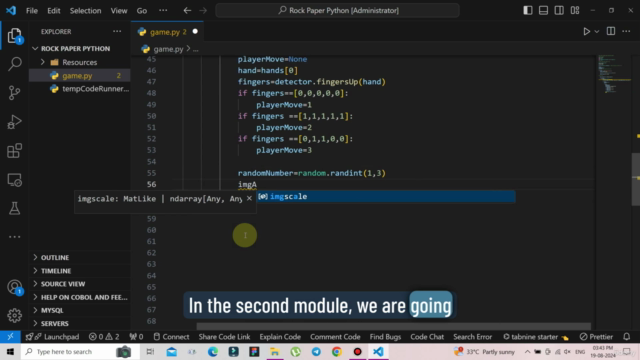The height and width of the screenshot is (360, 640).
Task: Expand the Resources folder
Action: (80, 62)
